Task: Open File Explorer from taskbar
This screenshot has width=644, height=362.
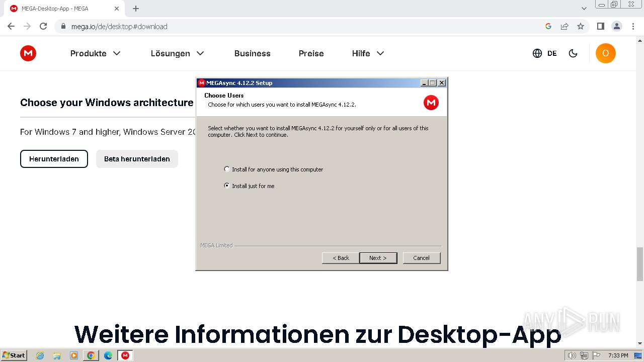Action: click(57, 355)
